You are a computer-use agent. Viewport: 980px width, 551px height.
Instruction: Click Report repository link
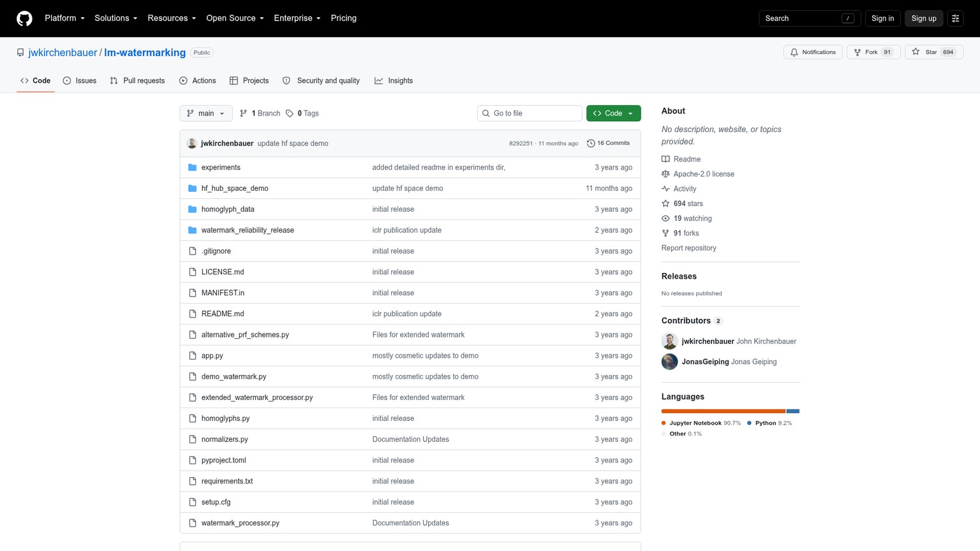688,248
